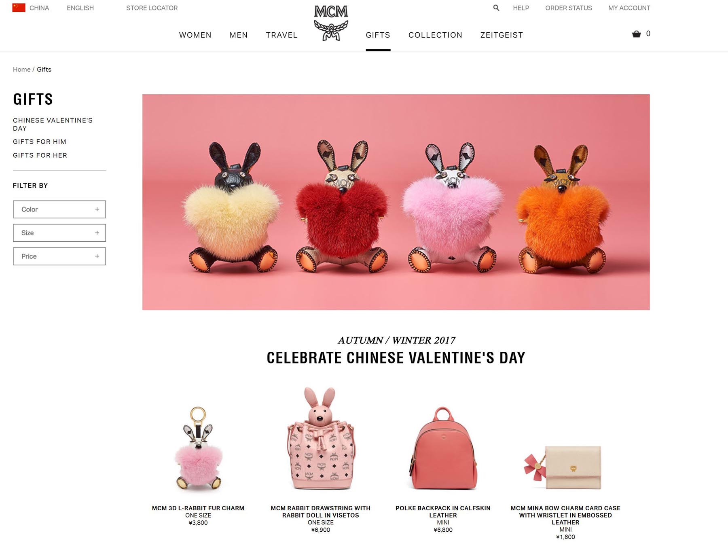The width and height of the screenshot is (728, 560).
Task: Check Order Status link
Action: [568, 8]
